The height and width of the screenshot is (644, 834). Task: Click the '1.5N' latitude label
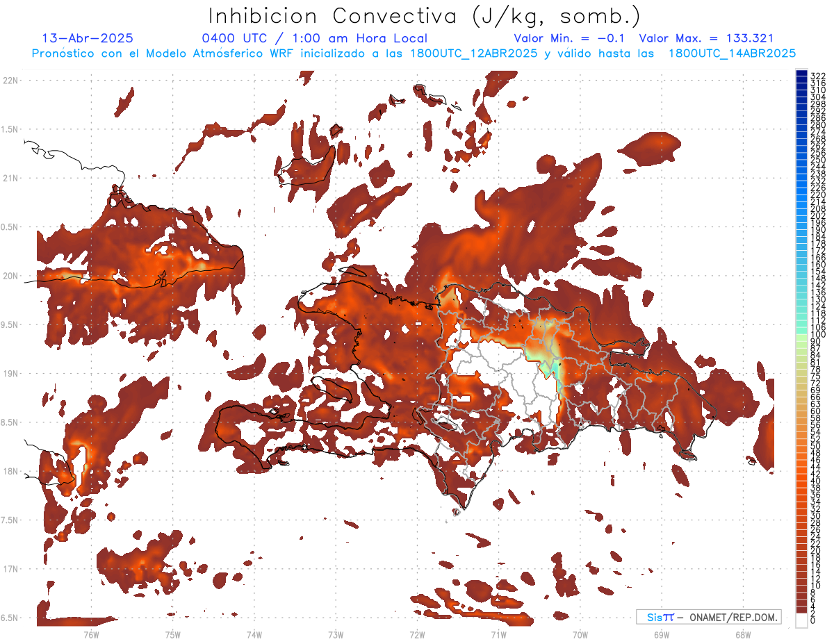pos(10,129)
